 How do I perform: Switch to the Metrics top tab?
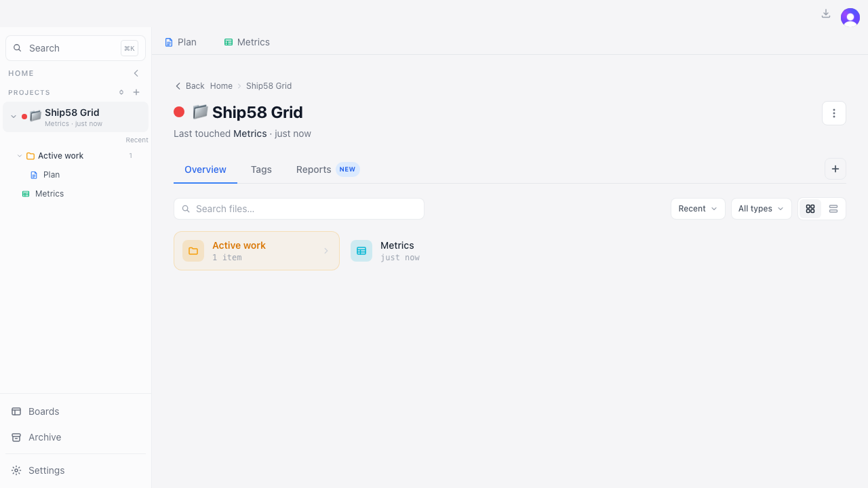point(247,42)
